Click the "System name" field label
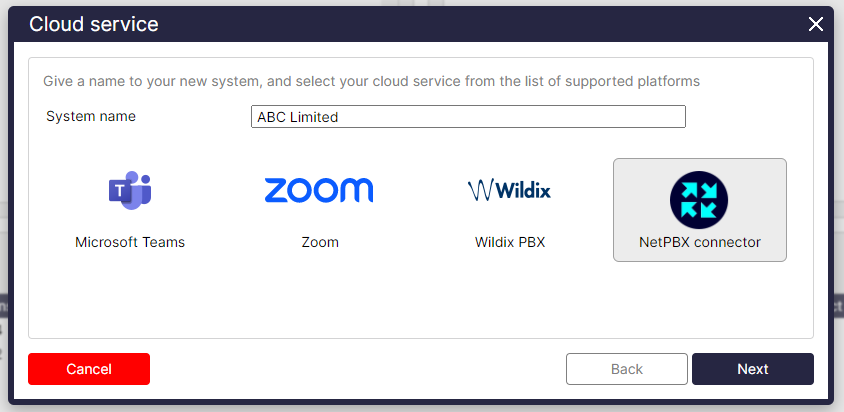The image size is (844, 412). [x=91, y=116]
